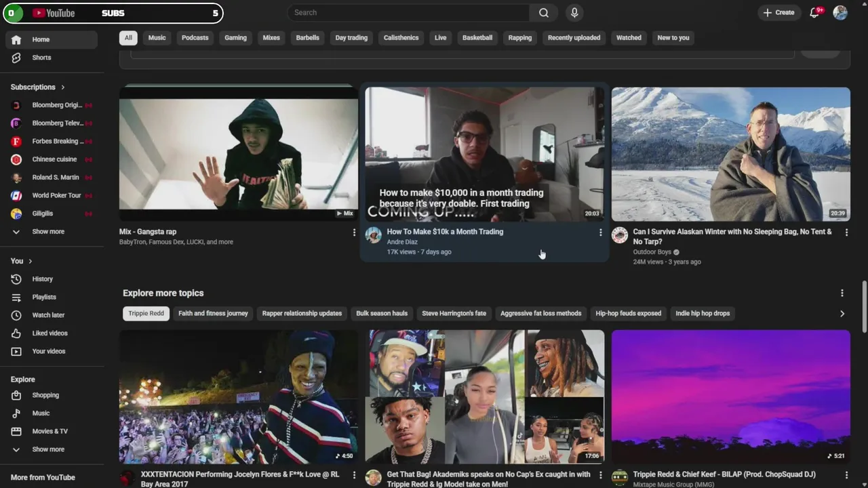Click Outdoor Boys channel avatar
Viewport: 868px width, 488px height.
pyautogui.click(x=620, y=235)
